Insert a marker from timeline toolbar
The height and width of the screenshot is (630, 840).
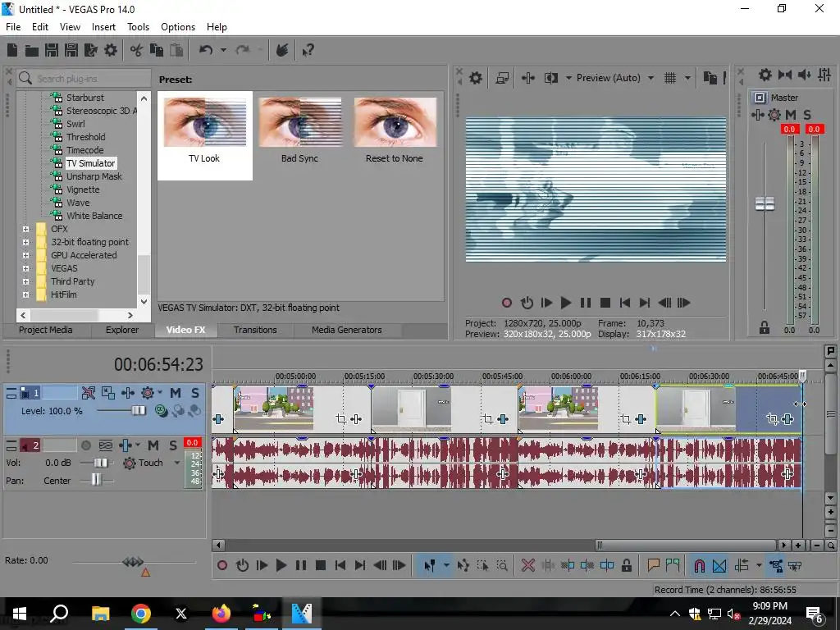[x=653, y=565]
